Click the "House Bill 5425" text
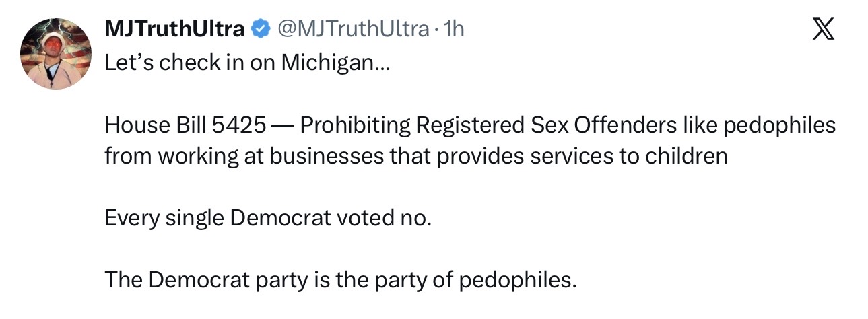 (181, 125)
